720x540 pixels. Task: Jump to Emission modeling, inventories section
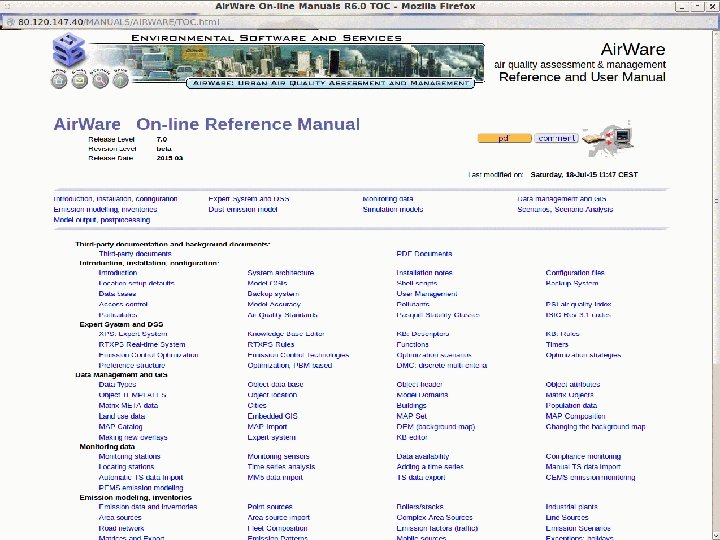(105, 209)
